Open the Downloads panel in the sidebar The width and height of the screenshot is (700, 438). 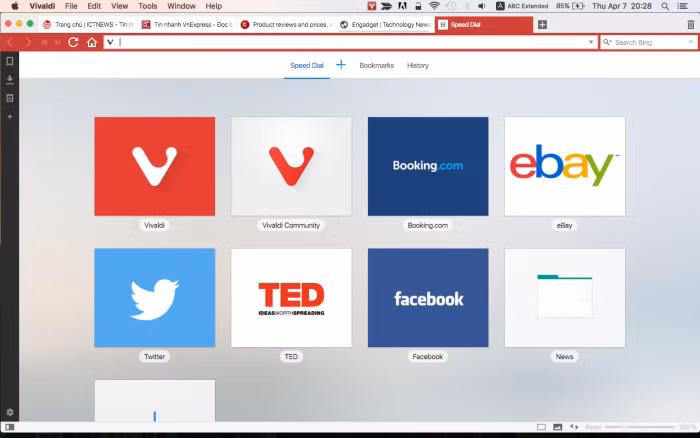tap(9, 79)
